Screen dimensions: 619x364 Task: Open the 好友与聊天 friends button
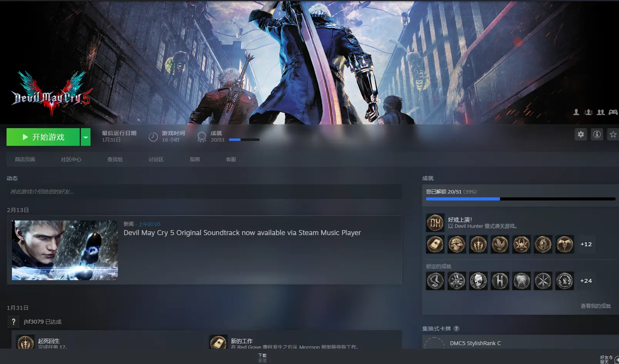609,359
